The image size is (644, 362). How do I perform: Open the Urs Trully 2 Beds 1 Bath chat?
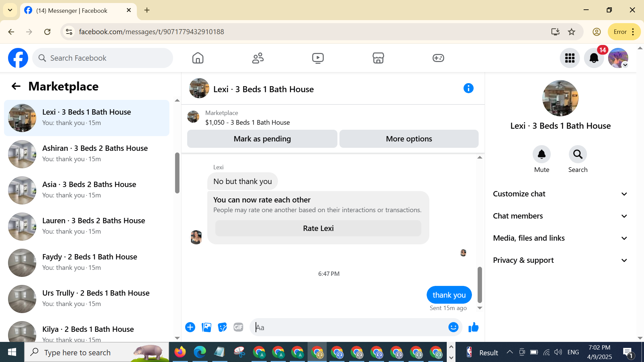point(87,299)
